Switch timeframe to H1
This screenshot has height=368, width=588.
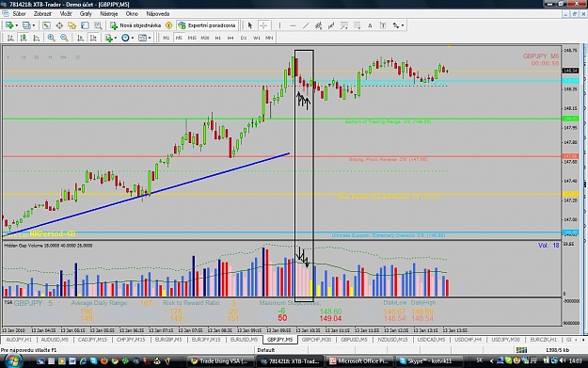point(218,38)
